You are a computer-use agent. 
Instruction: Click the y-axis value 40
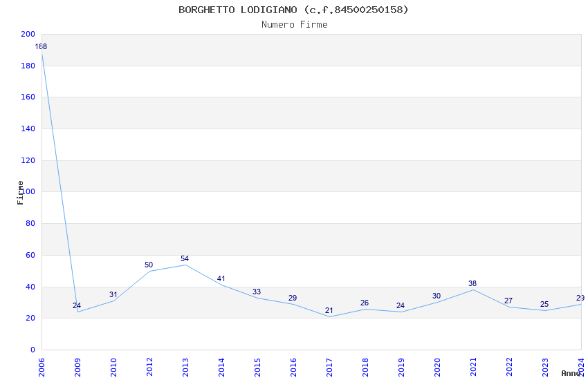point(30,287)
